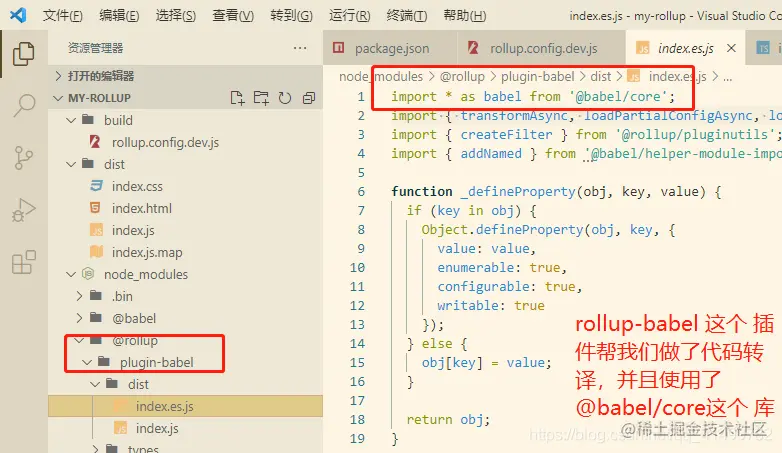This screenshot has width=782, height=453.
Task: Open index.html in the file tree
Action: click(186, 208)
